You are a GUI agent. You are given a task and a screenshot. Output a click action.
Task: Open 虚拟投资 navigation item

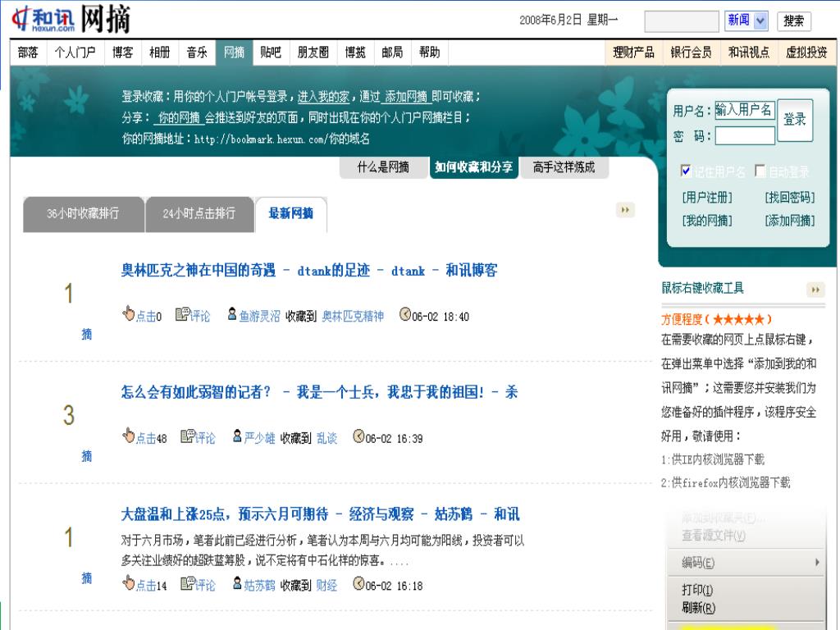(807, 52)
